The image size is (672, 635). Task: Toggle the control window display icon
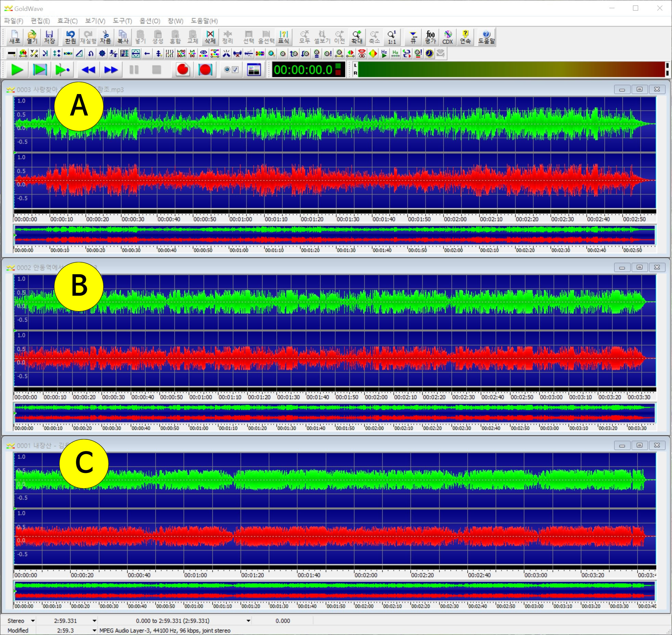(x=254, y=70)
